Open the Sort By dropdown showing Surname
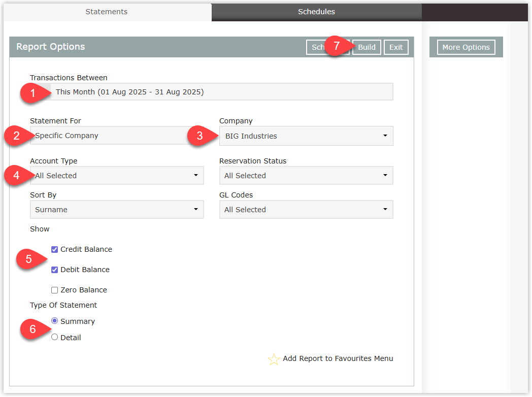The image size is (532, 397). 117,209
